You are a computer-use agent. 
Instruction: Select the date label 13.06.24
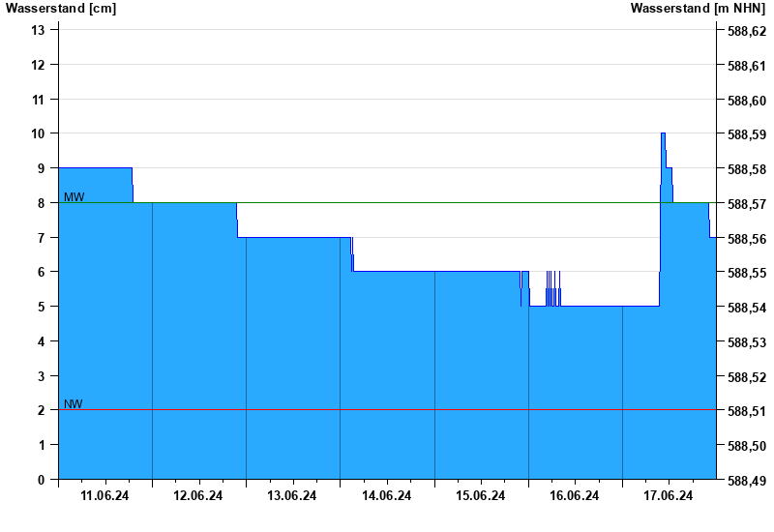pos(292,495)
